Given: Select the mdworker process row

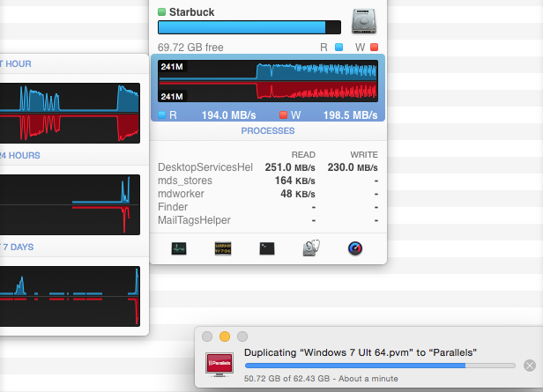Looking at the screenshot, I should (268, 194).
